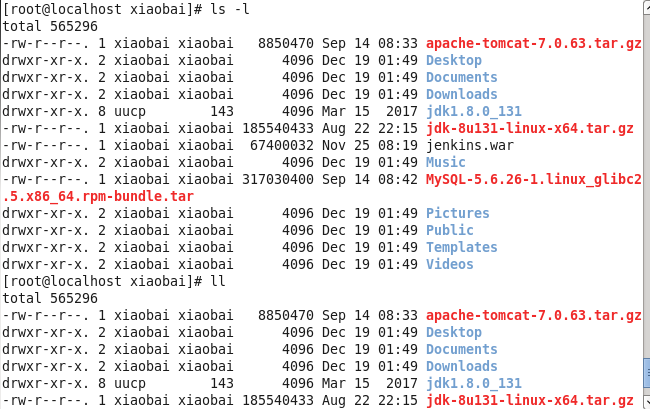650x409 pixels.
Task: Select Documents in the first listing
Action: tap(461, 77)
